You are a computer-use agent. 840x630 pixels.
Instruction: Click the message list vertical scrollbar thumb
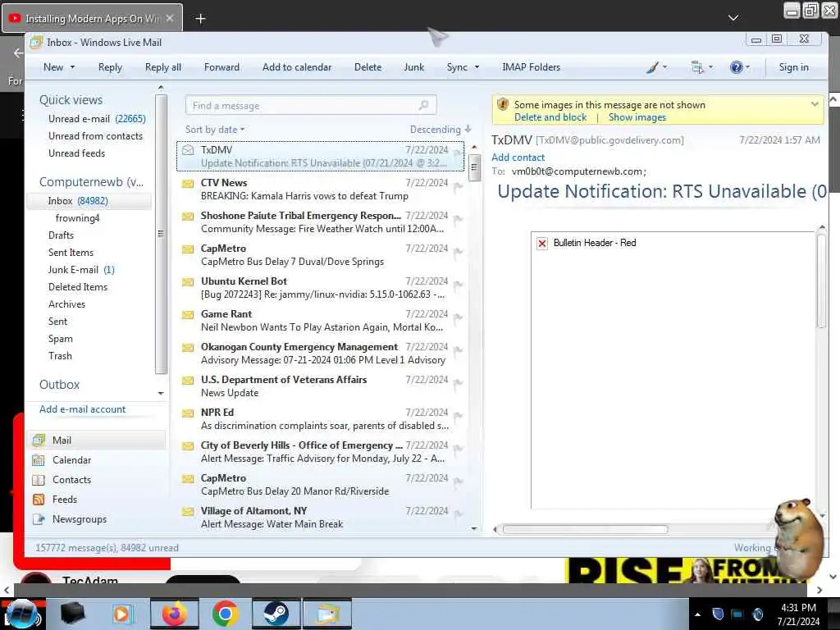click(473, 167)
